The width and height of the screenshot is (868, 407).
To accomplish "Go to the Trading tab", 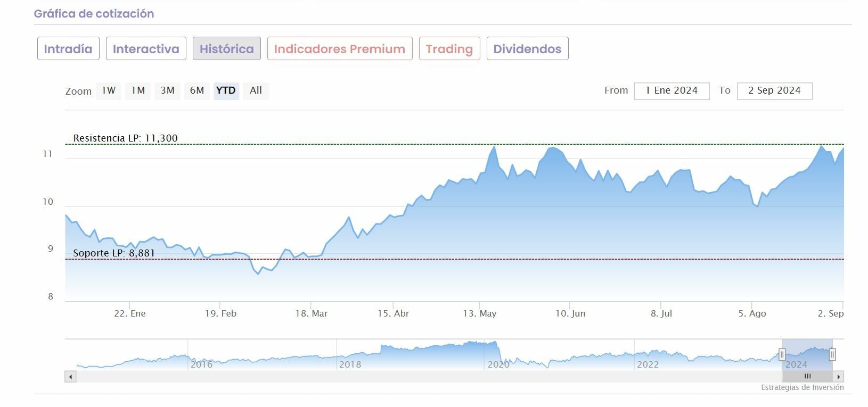I will 449,49.
